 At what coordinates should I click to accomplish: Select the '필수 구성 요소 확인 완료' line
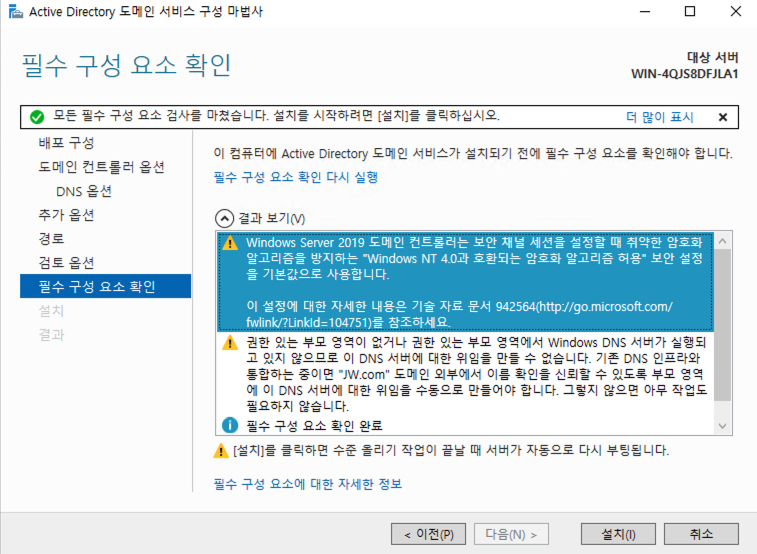click(314, 426)
